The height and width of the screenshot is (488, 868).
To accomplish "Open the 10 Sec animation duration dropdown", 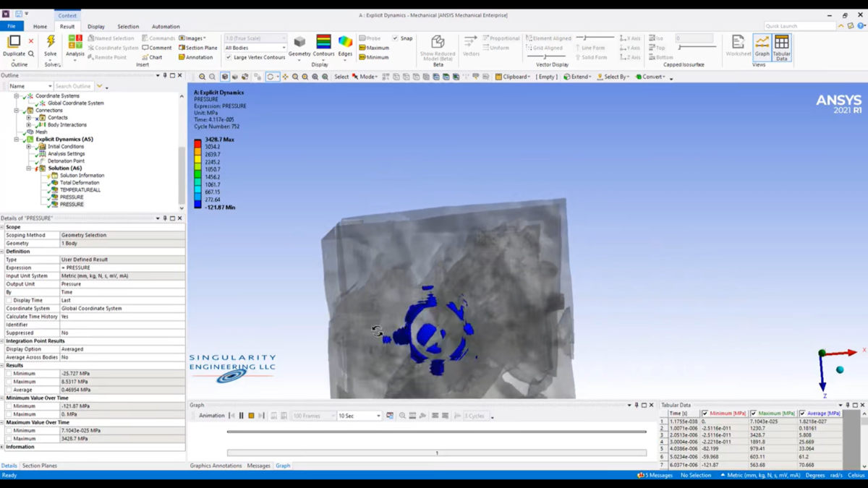I will point(359,416).
